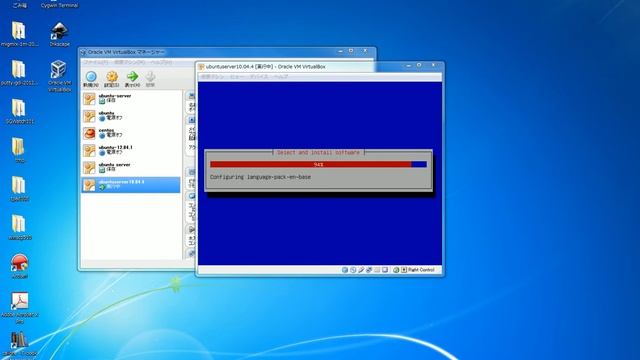
Task: Click the red installer progress bar at 94%
Action: click(x=318, y=164)
